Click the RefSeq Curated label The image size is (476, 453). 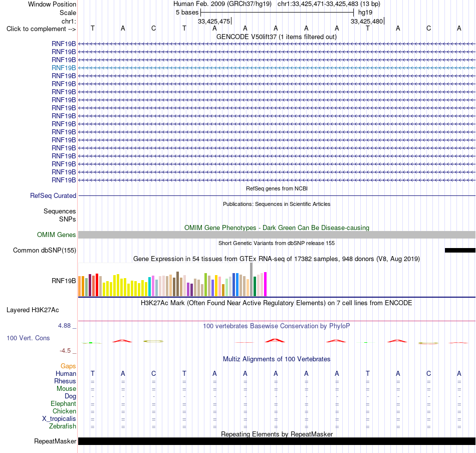(53, 195)
